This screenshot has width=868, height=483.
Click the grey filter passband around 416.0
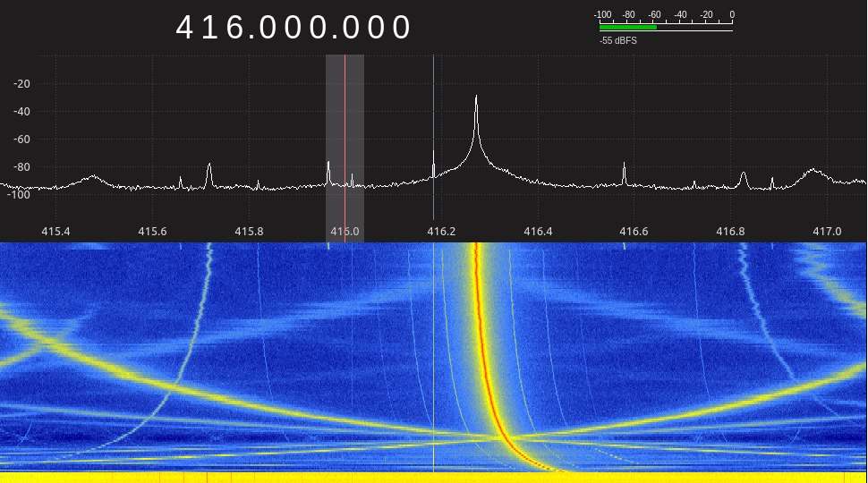pyautogui.click(x=345, y=148)
